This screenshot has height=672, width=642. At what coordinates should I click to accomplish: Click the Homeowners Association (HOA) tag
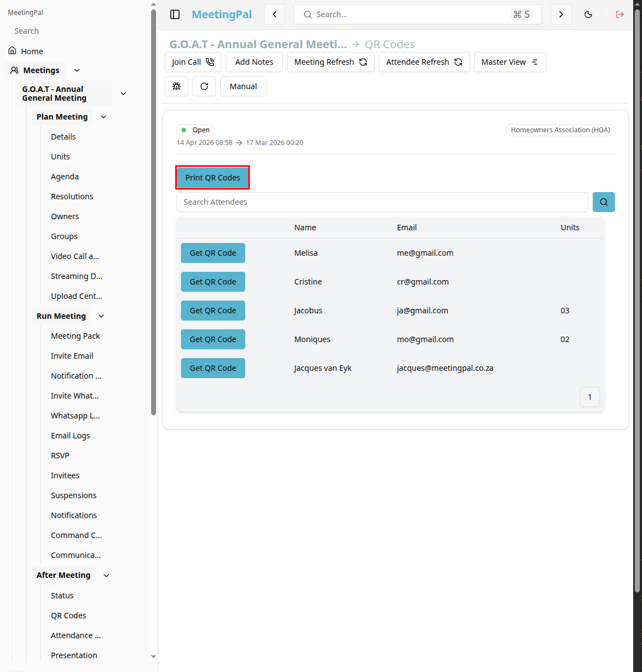pyautogui.click(x=561, y=130)
